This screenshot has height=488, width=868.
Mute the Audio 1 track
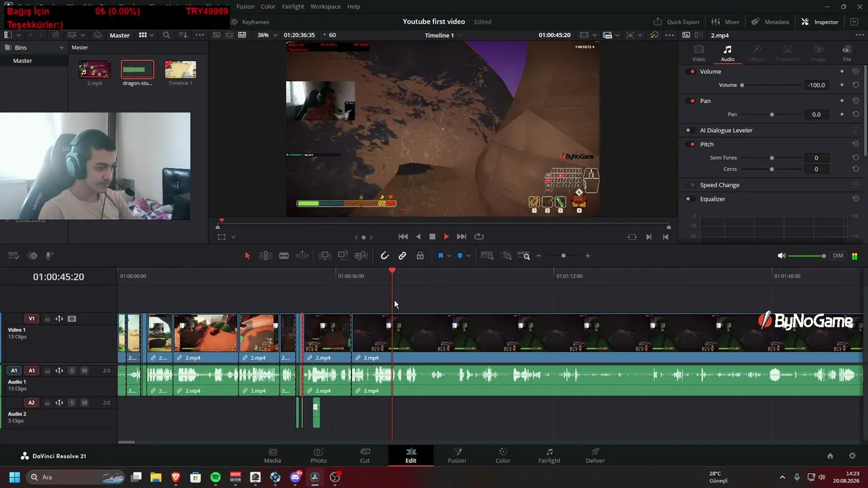(84, 371)
